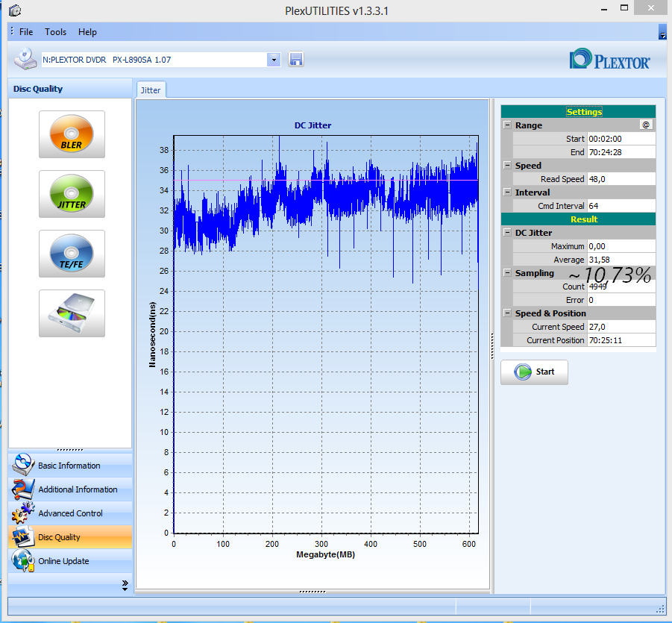Open the TE/FE test

[x=72, y=254]
